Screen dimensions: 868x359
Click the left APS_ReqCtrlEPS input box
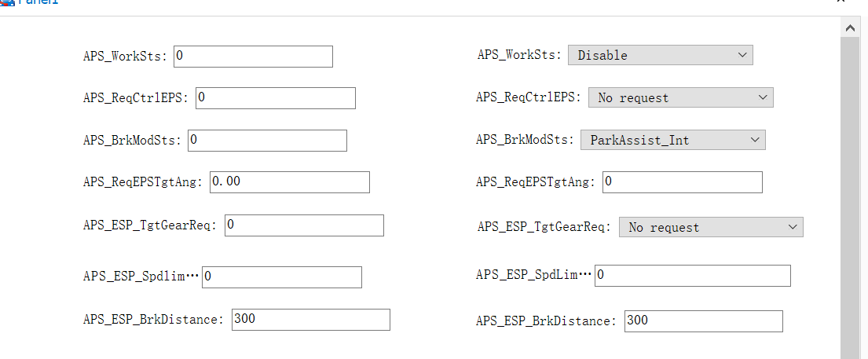[x=276, y=97]
